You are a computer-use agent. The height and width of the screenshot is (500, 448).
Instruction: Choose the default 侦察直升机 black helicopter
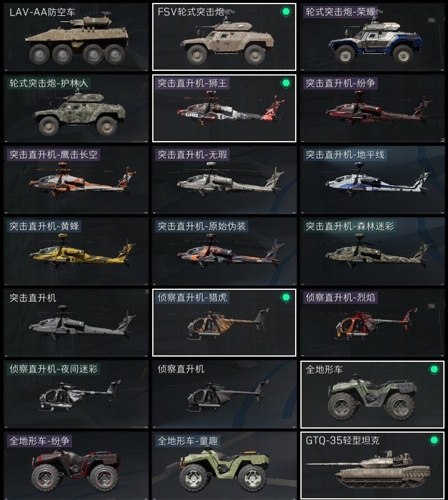(224, 394)
